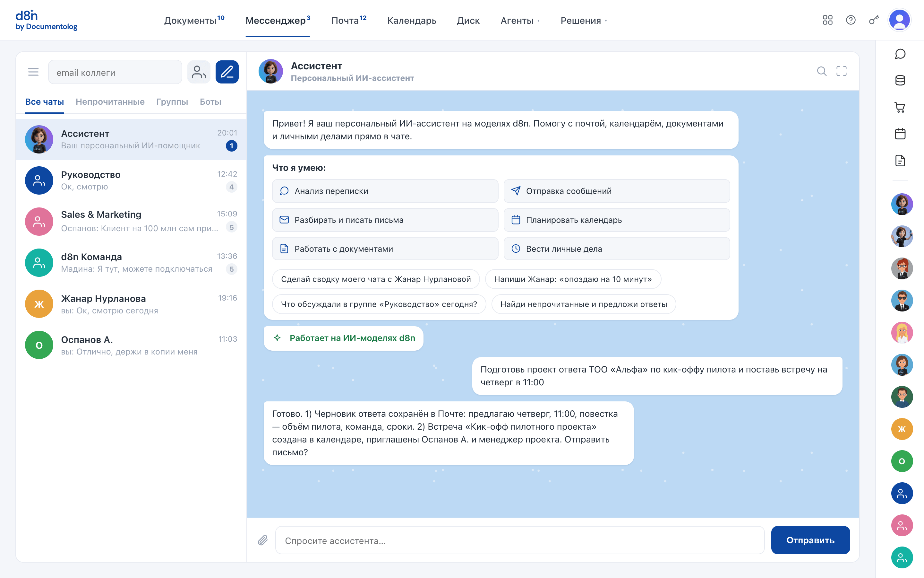Click the key icon in top bar
This screenshot has width=924, height=578.
(x=874, y=20)
